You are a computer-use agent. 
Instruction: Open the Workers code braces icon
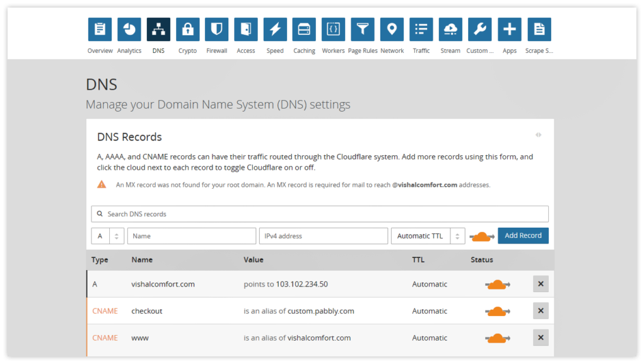(334, 29)
